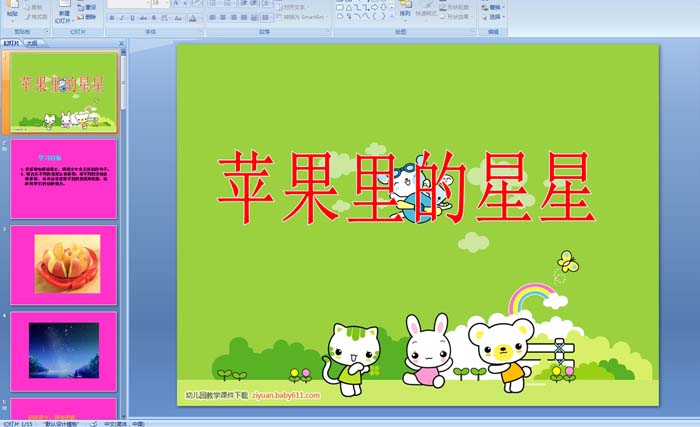The image size is (700, 427).
Task: Click the theme name in status bar
Action: (61, 424)
